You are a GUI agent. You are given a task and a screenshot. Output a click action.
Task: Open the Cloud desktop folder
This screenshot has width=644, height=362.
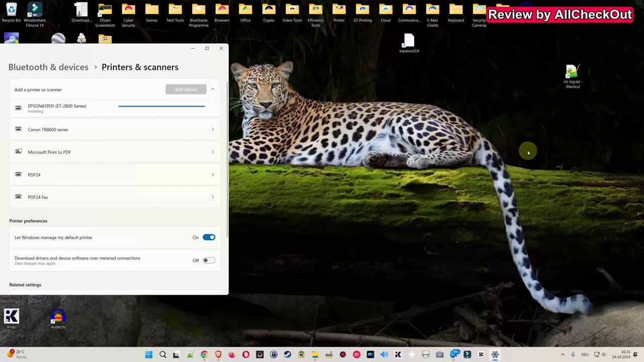[x=385, y=13]
